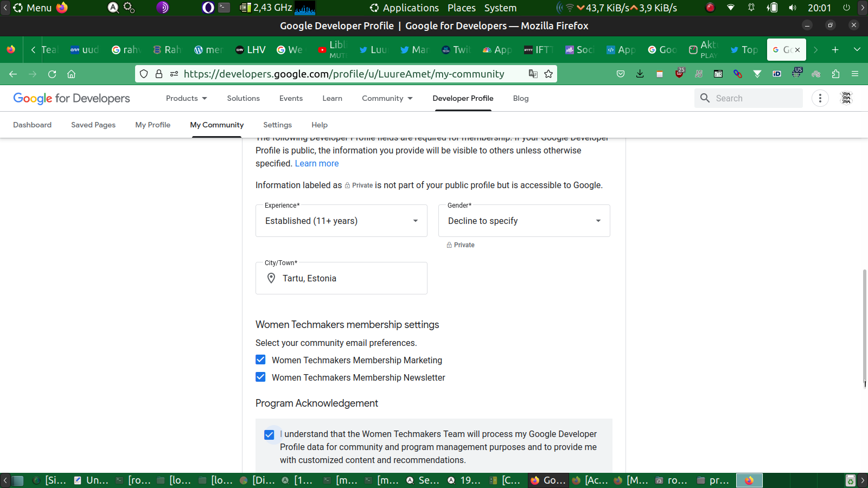This screenshot has width=868, height=488.
Task: Open the terminal launcher in top panel
Action: tap(224, 8)
